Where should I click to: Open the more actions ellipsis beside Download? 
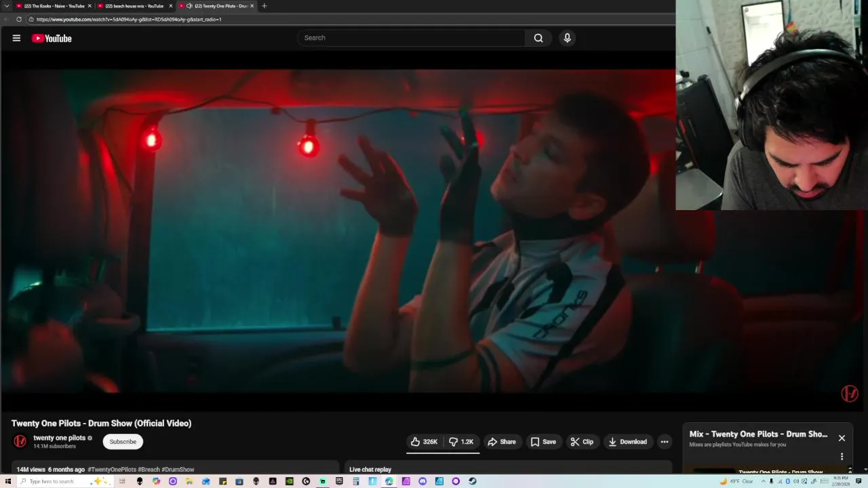[665, 442]
